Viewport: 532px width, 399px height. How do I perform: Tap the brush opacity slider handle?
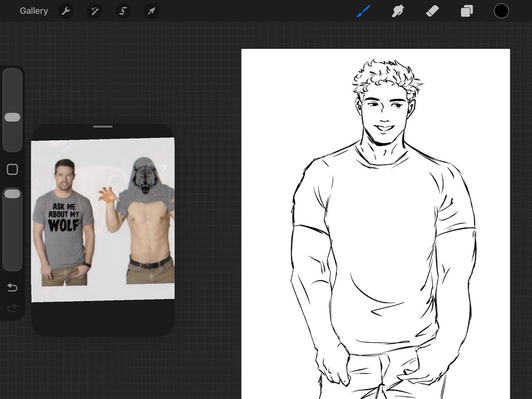tap(12, 194)
